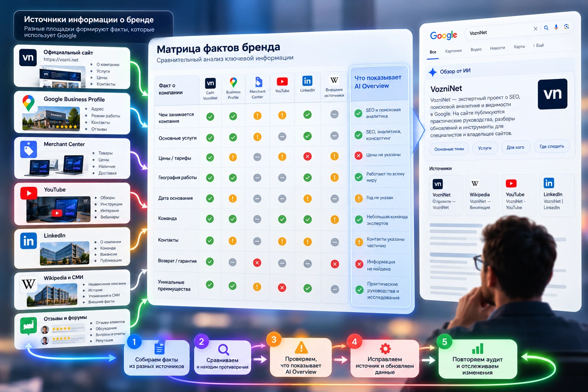The height and width of the screenshot is (392, 588).
Task: Click the 'Возврат / гарантия' row label
Action: pyautogui.click(x=177, y=261)
